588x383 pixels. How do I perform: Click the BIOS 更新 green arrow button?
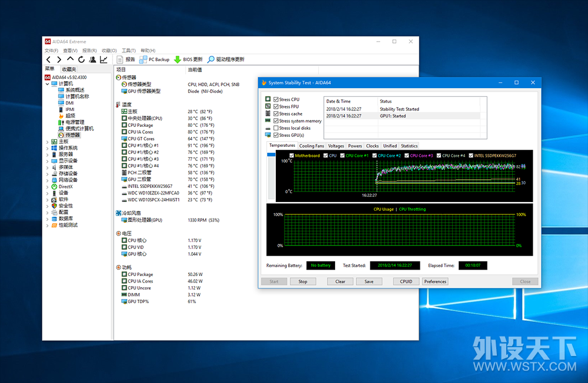(188, 59)
